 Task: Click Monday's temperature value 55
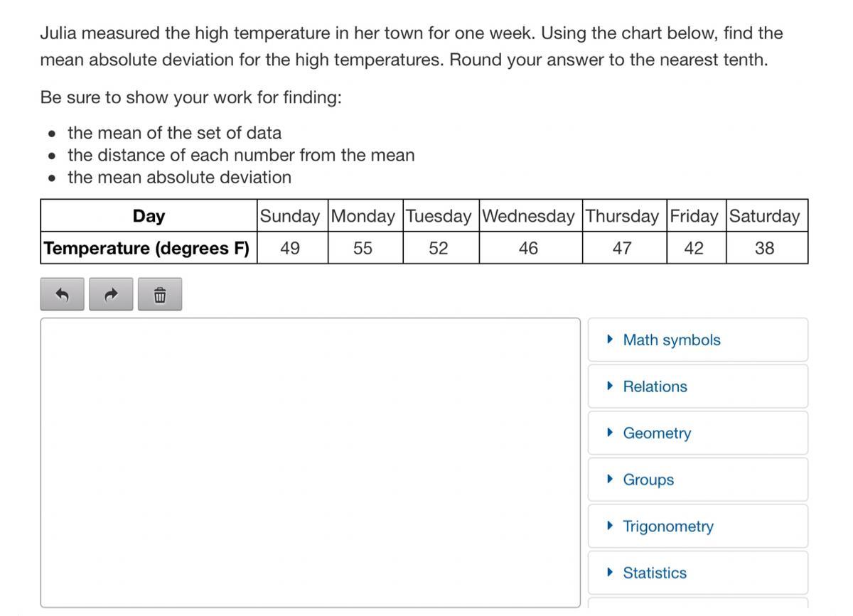click(x=363, y=248)
